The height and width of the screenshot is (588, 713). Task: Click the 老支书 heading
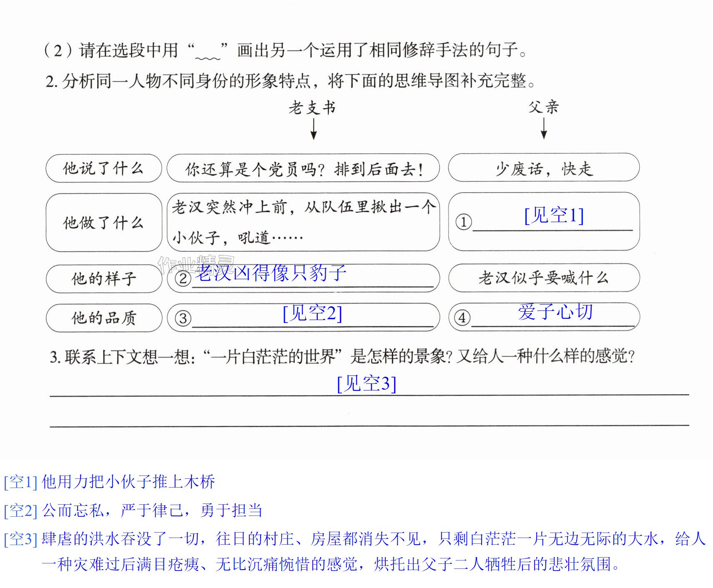[312, 108]
